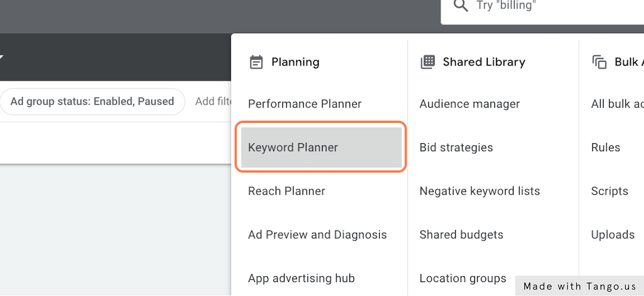Open Negative keyword lists

480,191
